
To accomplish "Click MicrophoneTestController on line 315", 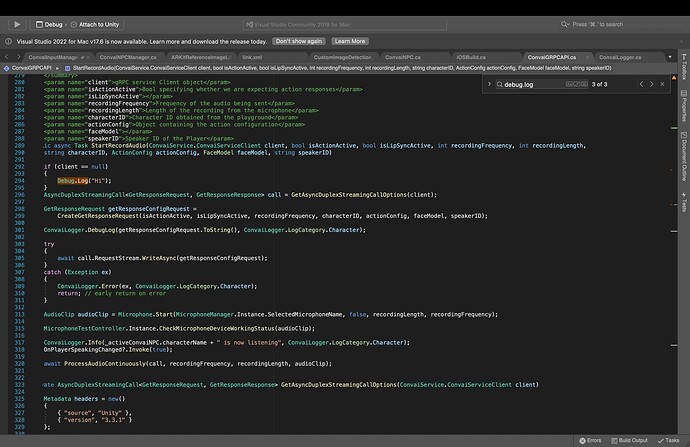I will tap(84, 329).
